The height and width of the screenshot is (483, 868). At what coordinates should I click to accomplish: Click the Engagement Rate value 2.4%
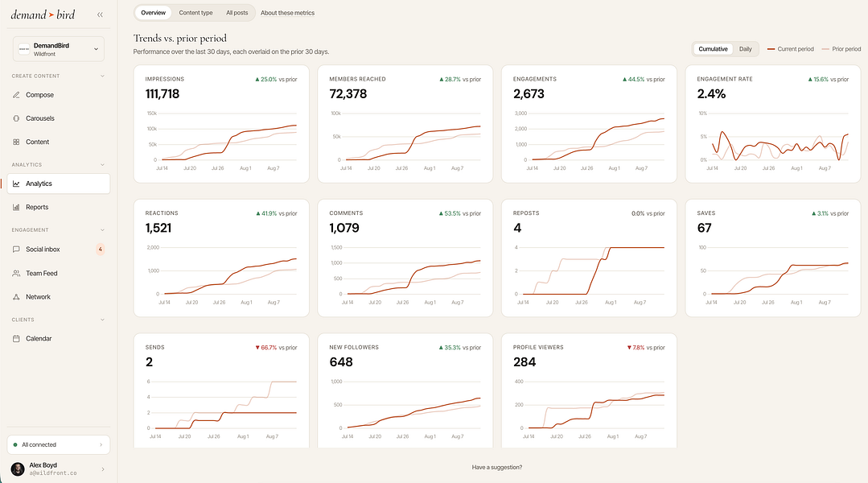point(711,94)
